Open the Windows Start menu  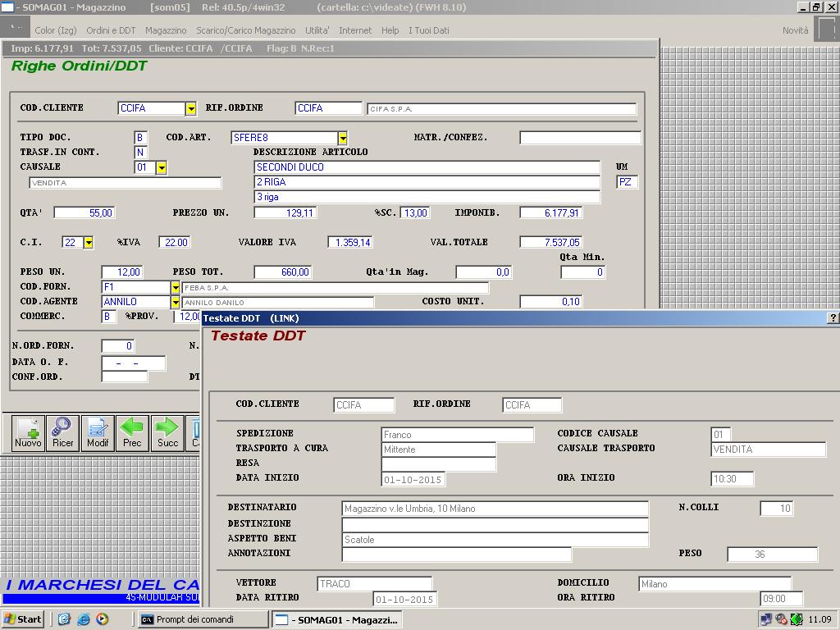point(22,619)
